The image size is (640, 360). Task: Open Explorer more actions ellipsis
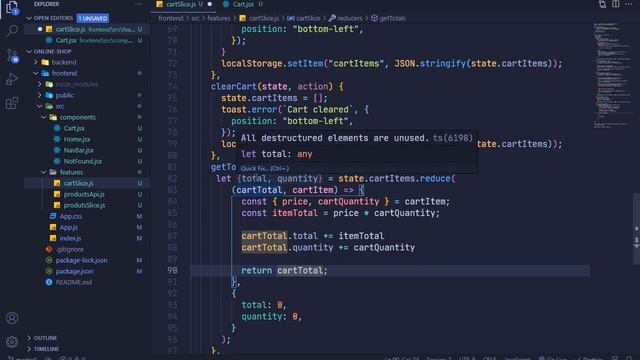click(138, 4)
